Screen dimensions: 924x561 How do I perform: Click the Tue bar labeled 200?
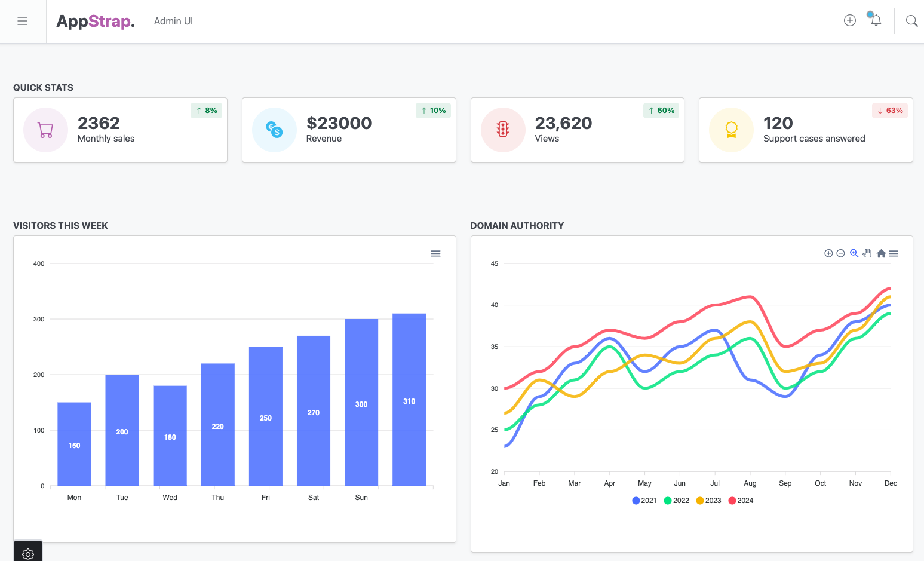pyautogui.click(x=122, y=430)
